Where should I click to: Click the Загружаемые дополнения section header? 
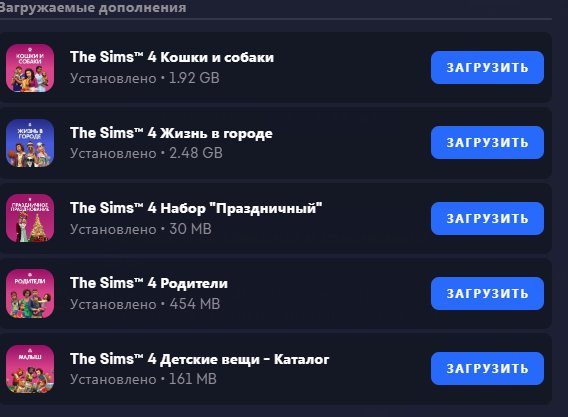point(93,8)
